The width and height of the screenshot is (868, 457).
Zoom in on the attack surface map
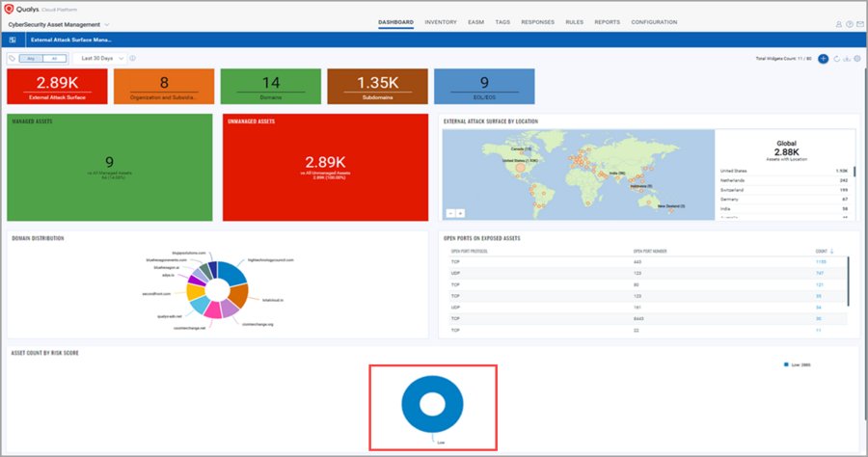click(x=460, y=213)
